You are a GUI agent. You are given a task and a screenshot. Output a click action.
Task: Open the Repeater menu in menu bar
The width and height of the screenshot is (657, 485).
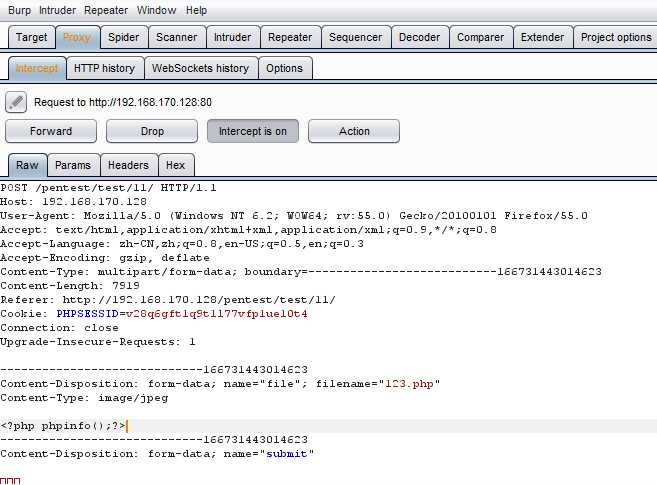tap(106, 10)
